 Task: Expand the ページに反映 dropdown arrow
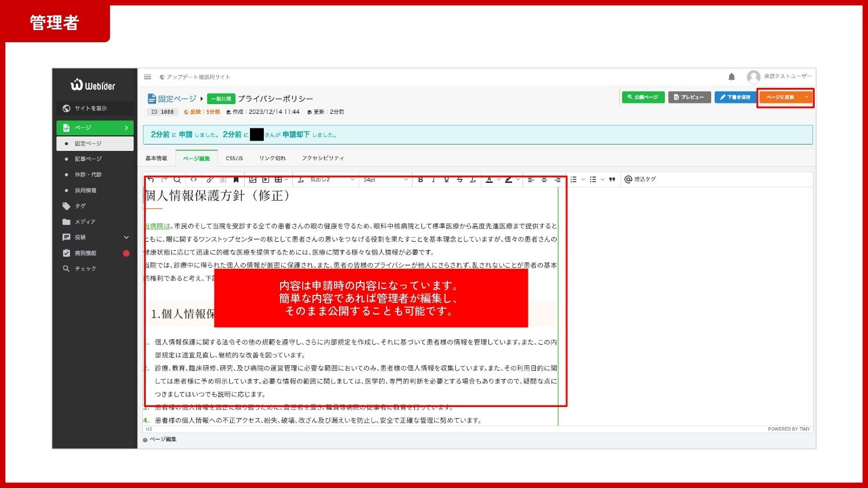[x=806, y=97]
